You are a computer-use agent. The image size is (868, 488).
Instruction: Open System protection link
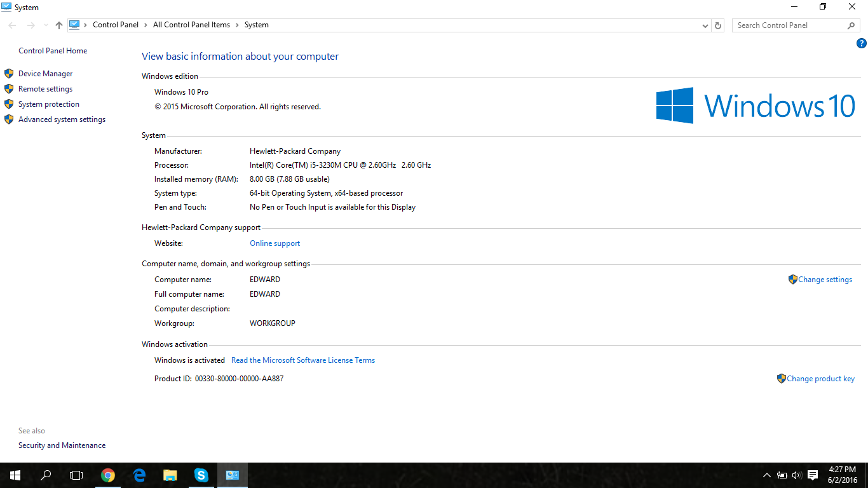point(49,104)
